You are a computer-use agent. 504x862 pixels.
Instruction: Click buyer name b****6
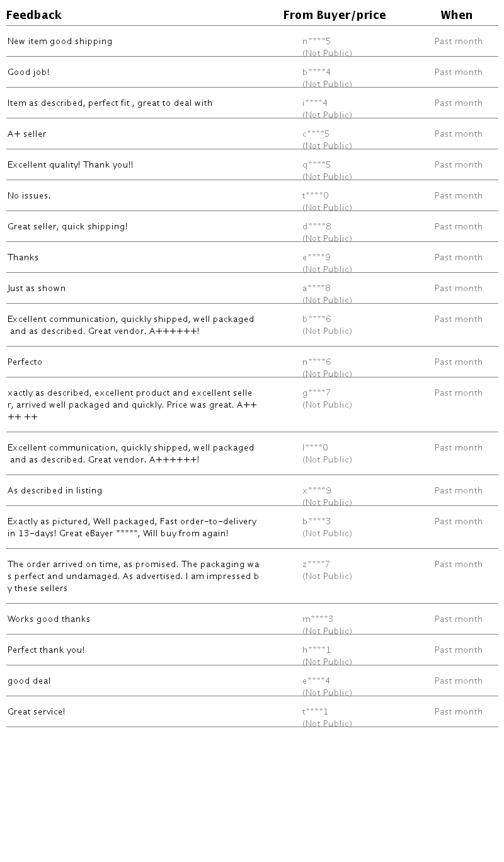(x=316, y=319)
